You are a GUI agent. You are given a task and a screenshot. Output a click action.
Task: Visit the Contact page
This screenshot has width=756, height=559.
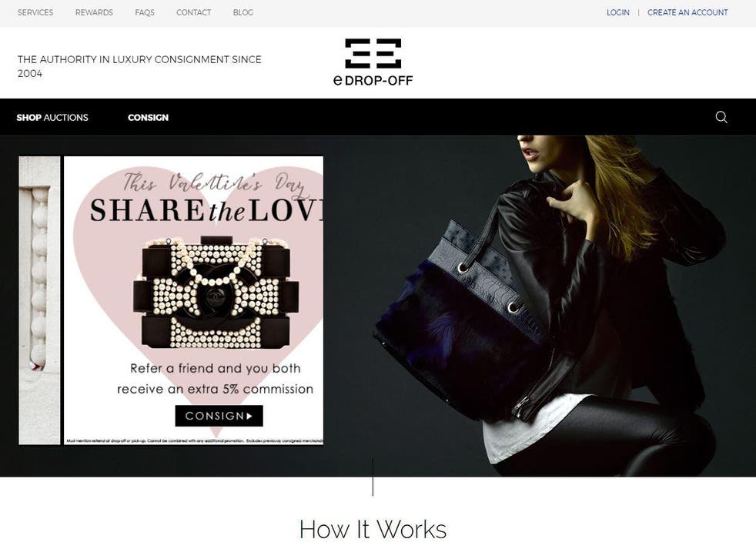pos(194,12)
